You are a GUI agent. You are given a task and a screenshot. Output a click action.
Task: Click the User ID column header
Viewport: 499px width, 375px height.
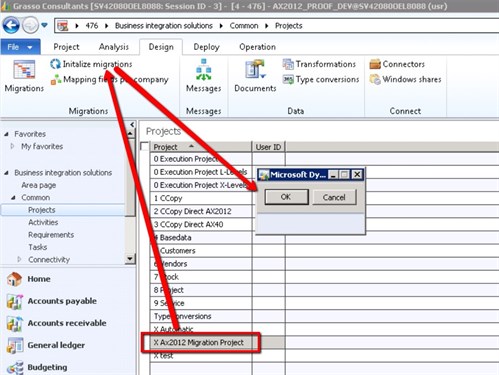click(x=268, y=147)
